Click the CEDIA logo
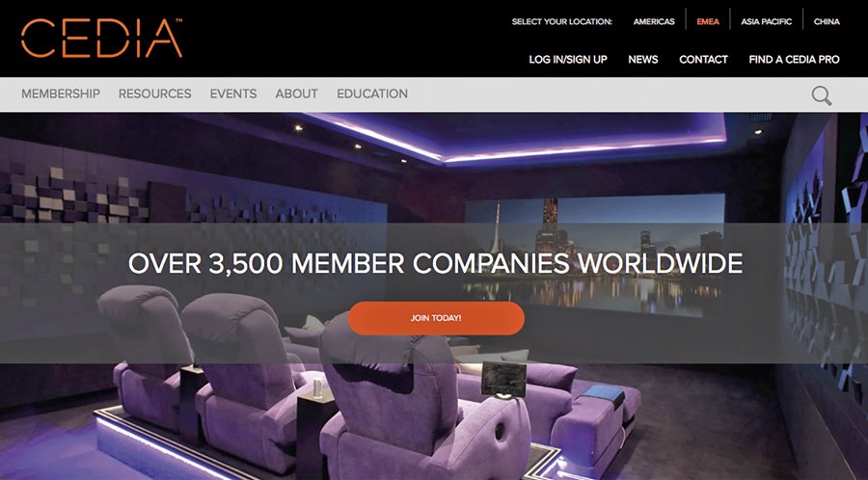 (101, 39)
